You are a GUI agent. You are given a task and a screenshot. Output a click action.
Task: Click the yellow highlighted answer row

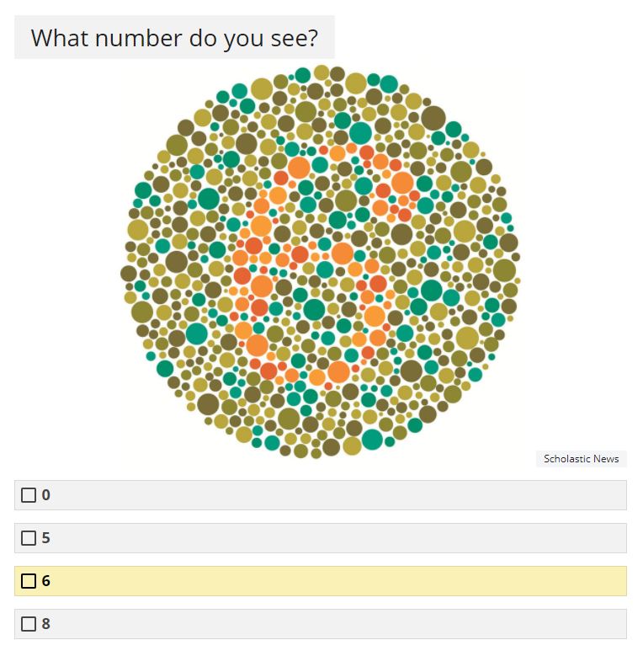click(321, 581)
